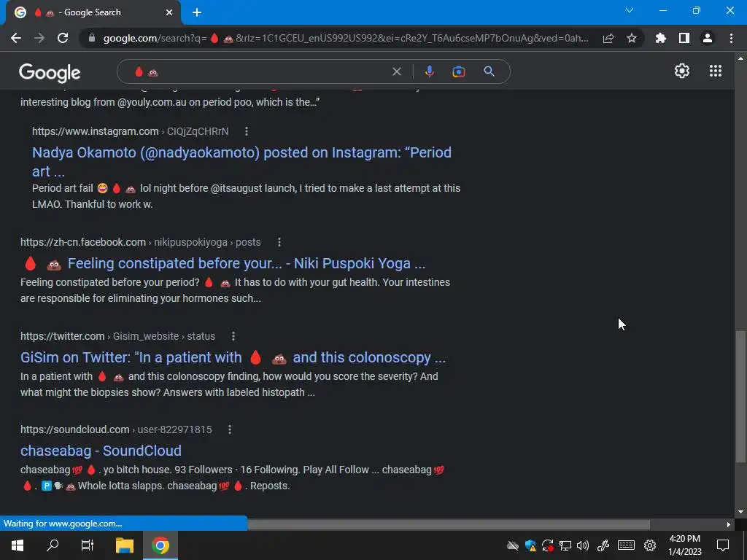Image resolution: width=747 pixels, height=560 pixels.
Task: Click the vertical page scrollbar thumb
Action: point(740,397)
